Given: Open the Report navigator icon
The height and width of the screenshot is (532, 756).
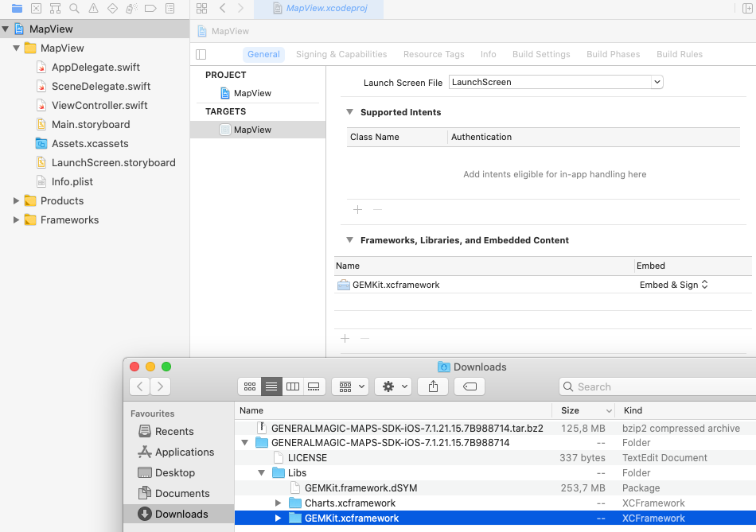Looking at the screenshot, I should pos(170,8).
